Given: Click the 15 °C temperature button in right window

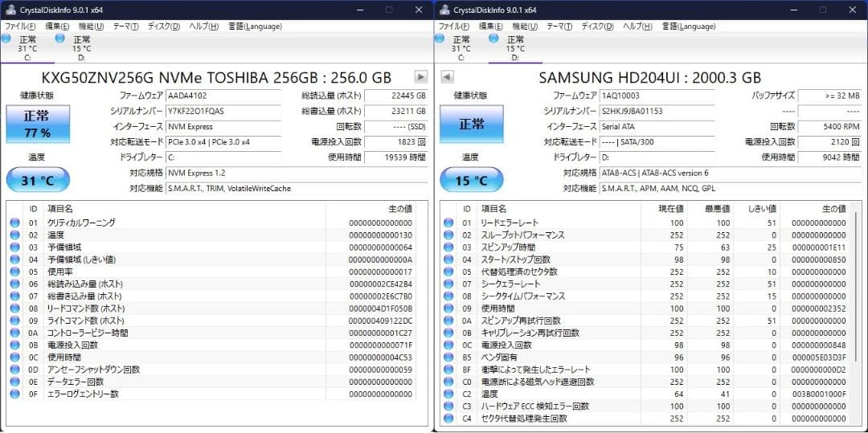Looking at the screenshot, I should coord(472,180).
